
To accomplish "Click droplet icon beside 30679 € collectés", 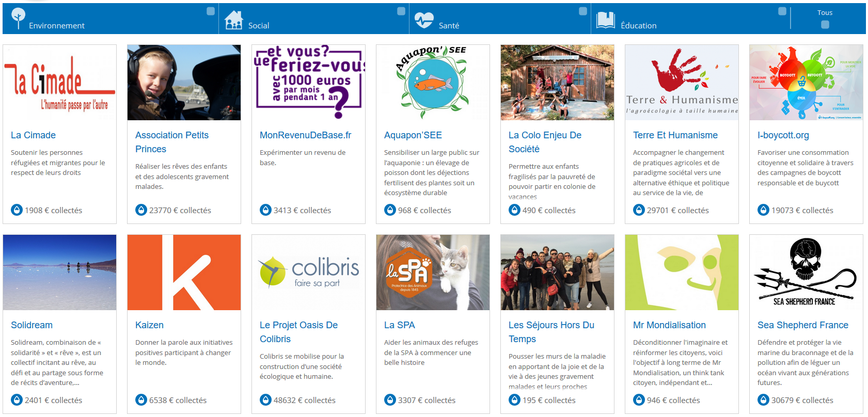I will [764, 400].
